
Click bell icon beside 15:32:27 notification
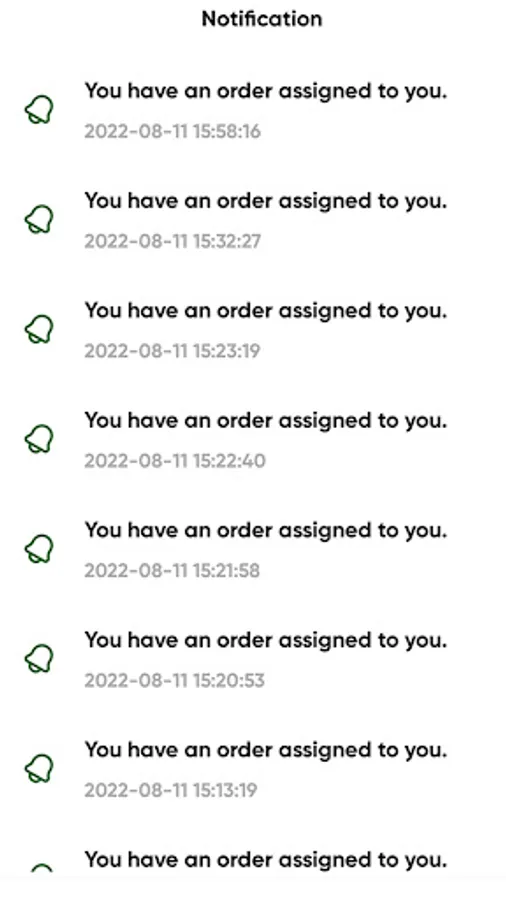click(x=39, y=220)
